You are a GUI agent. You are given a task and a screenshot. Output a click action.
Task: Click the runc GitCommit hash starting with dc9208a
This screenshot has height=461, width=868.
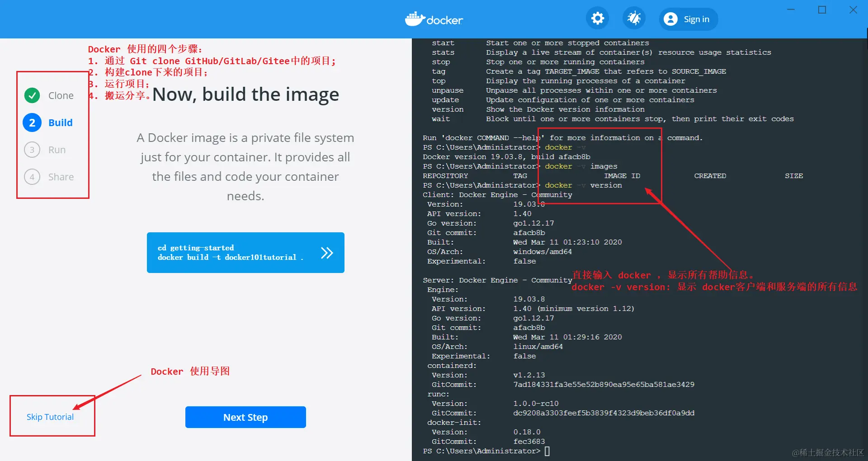pos(604,413)
